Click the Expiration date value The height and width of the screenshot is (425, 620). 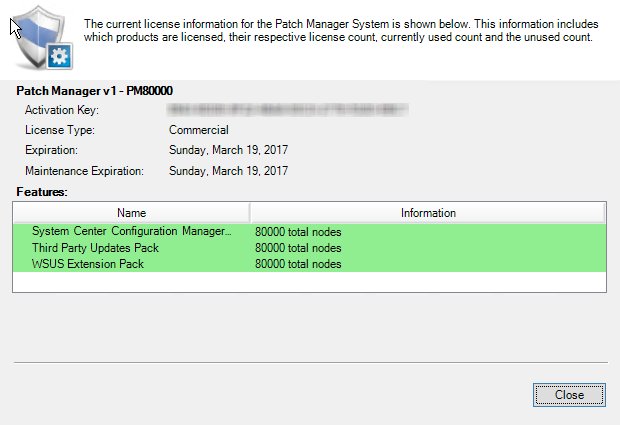point(228,150)
